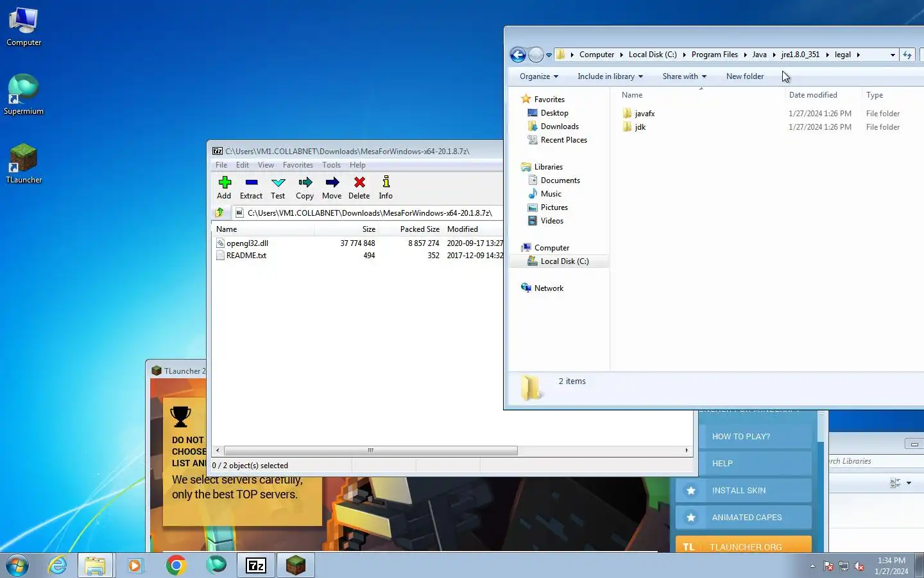The width and height of the screenshot is (924, 578).
Task: Click the TLauncher desktop shortcut
Action: point(24,164)
